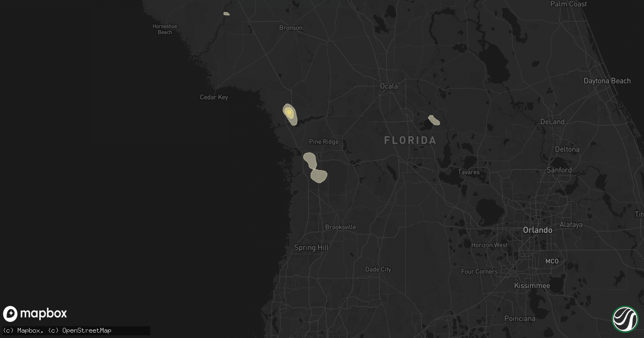
Task: Click the Bronson label
Action: pos(291,28)
